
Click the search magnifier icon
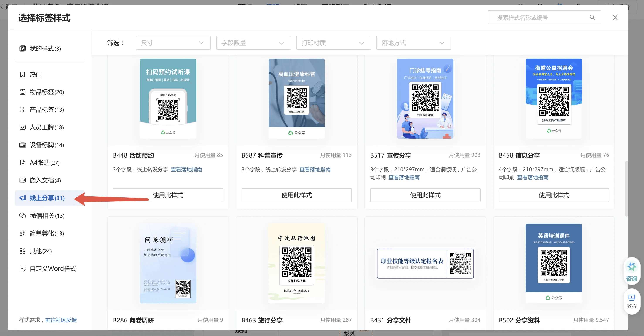[x=592, y=17]
